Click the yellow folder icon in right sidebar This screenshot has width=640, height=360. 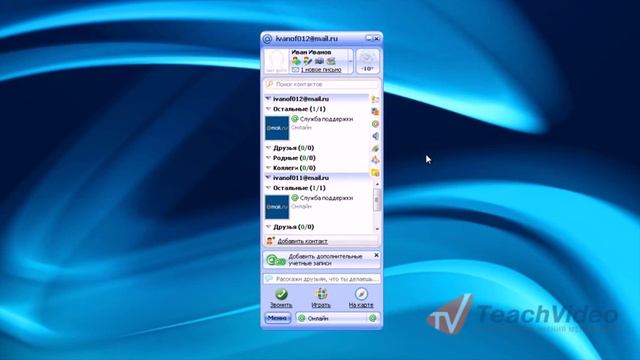375,172
